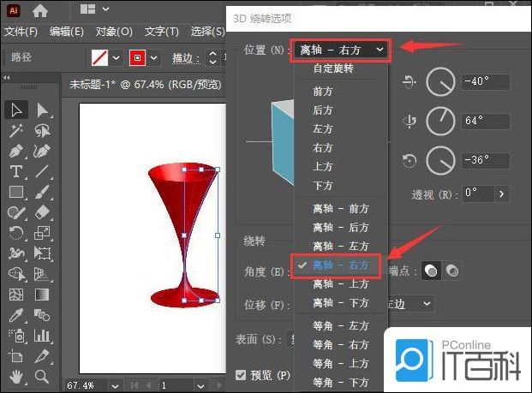Choose 等角 - 左方 option

341,326
